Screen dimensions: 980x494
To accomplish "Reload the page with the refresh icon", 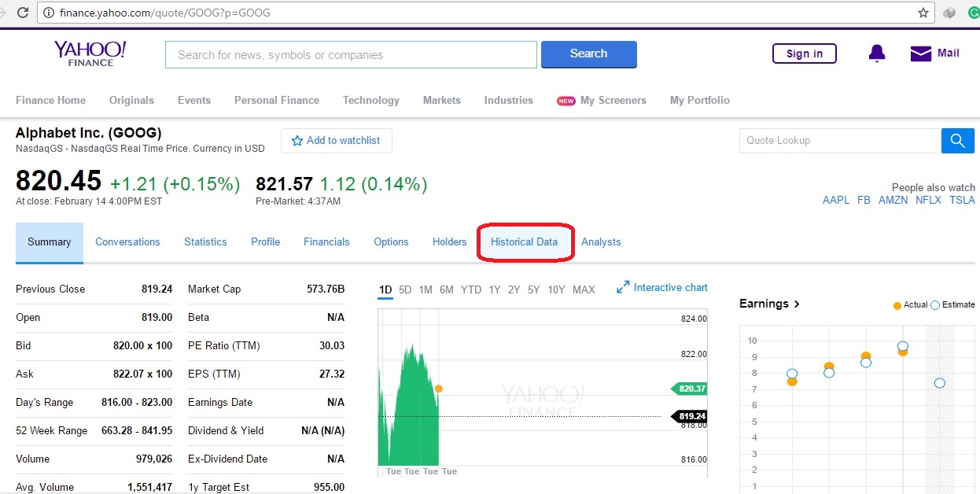I will 23,13.
